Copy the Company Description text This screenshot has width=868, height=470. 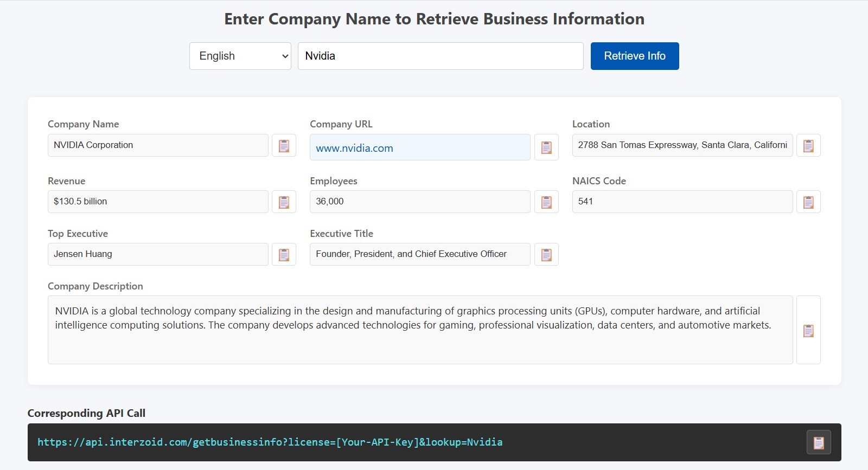point(808,330)
